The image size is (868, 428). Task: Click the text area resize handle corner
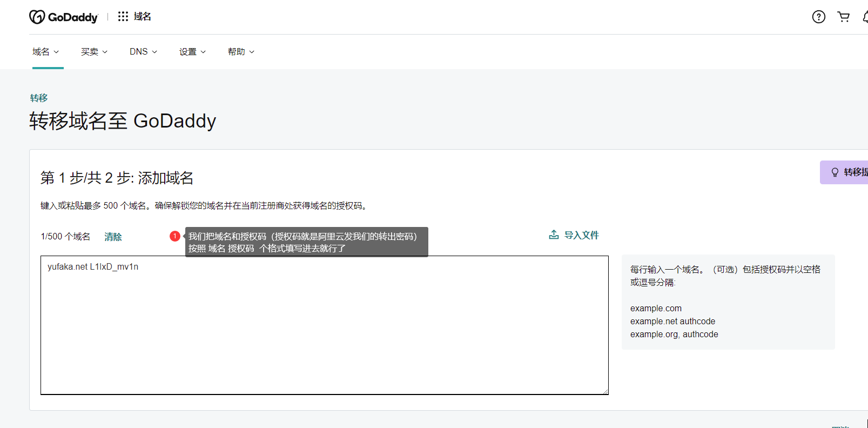[605, 391]
